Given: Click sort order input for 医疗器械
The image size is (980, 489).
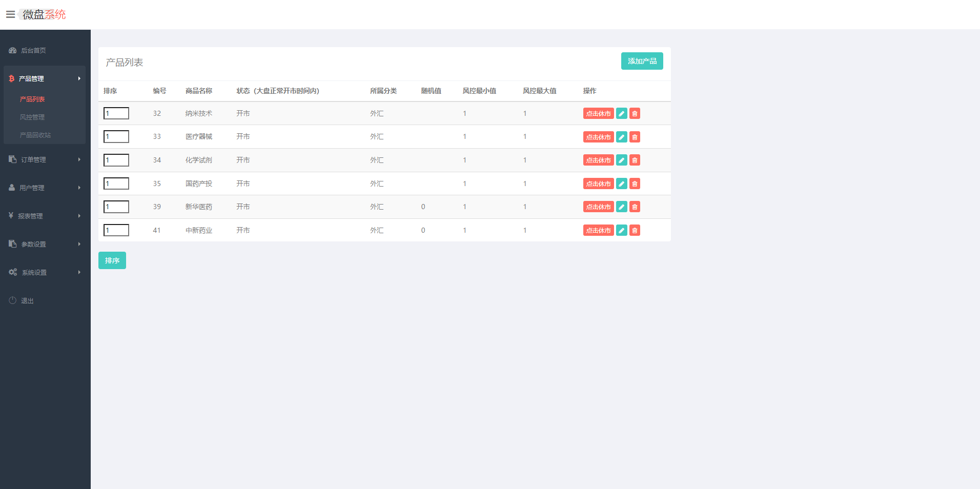Looking at the screenshot, I should 116,137.
